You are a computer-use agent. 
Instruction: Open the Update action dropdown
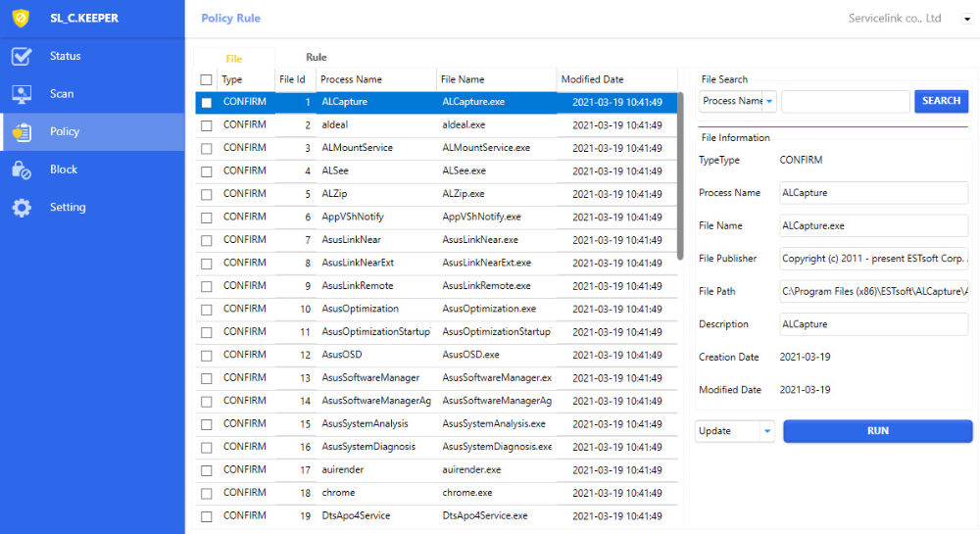(766, 431)
